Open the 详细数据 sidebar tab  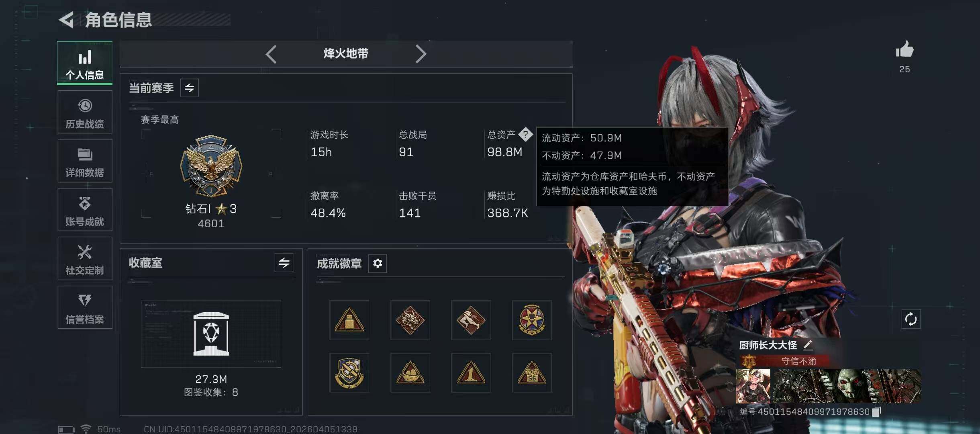coord(85,161)
